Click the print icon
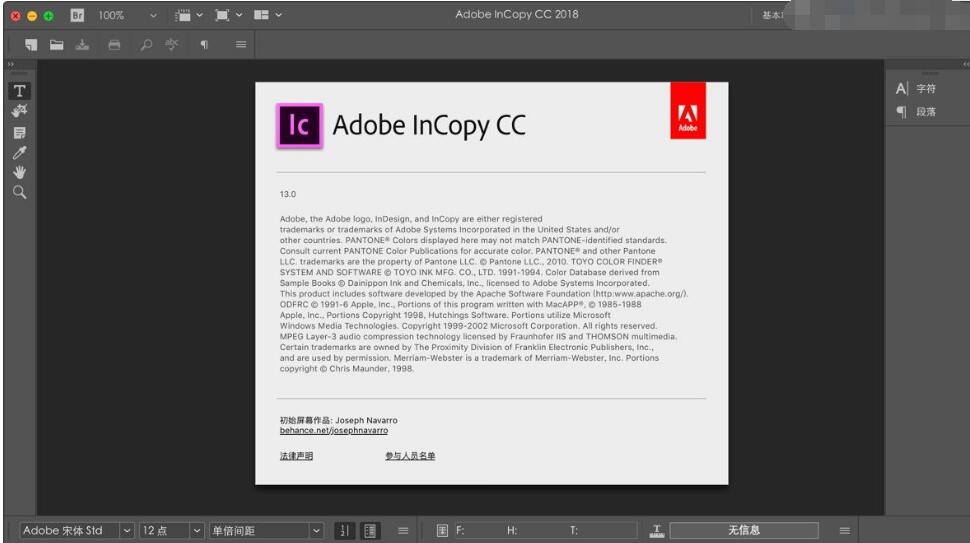 (x=114, y=45)
